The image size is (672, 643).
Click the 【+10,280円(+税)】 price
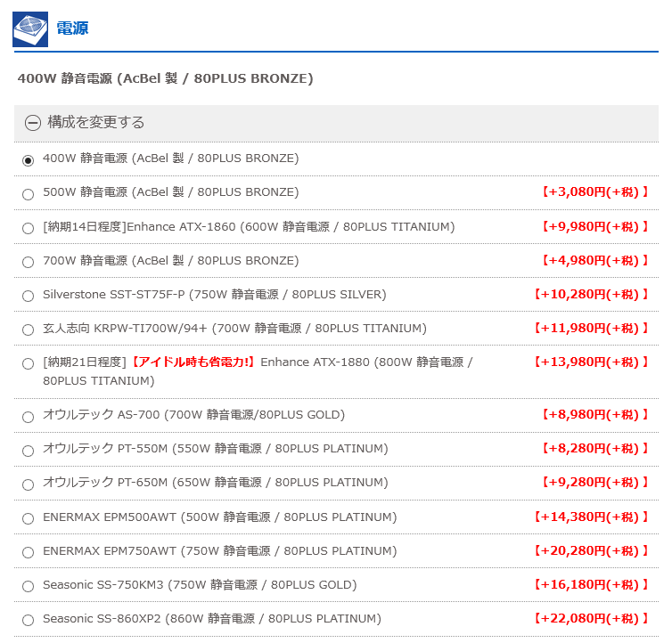click(x=591, y=294)
